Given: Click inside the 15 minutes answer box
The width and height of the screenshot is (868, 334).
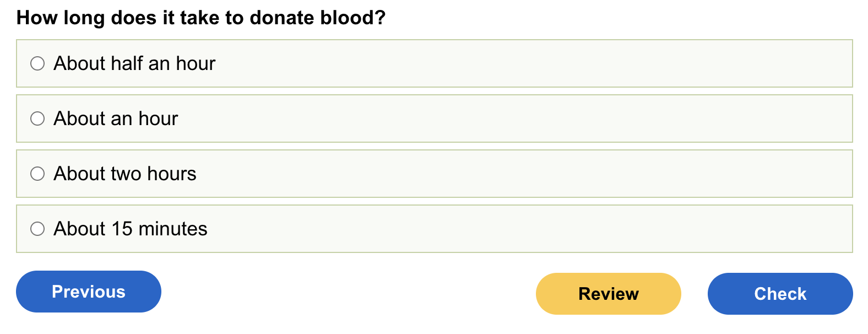Looking at the screenshot, I should [x=496, y=229].
